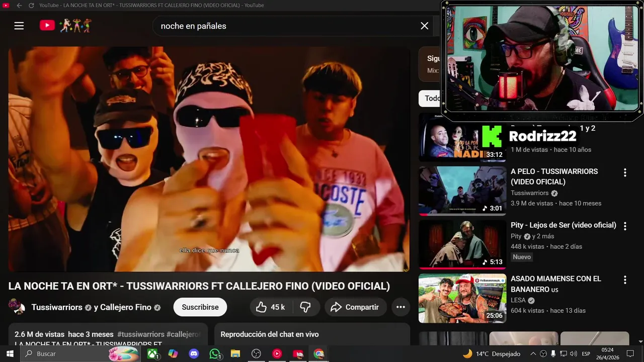This screenshot has height=362, width=644.
Task: Open more actions under the video
Action: click(x=400, y=307)
